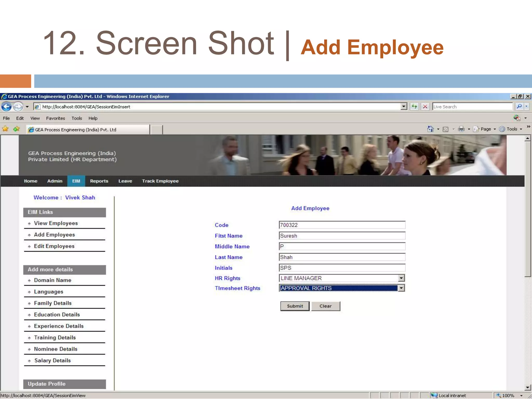Click the Middle Name input field
532x399 pixels.
tap(342, 246)
